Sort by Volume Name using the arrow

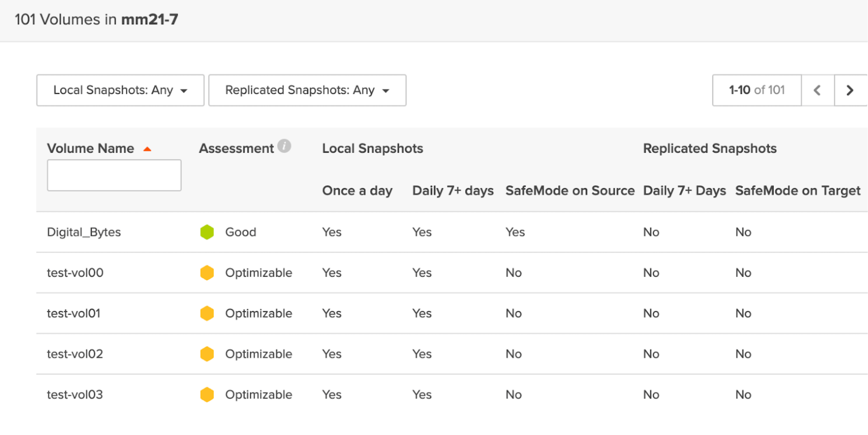[147, 149]
